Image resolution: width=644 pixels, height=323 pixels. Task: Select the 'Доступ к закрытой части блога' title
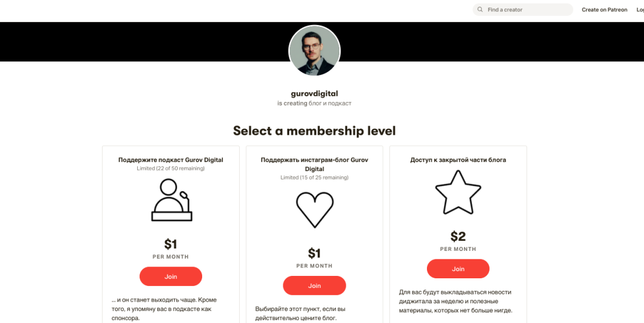458,160
